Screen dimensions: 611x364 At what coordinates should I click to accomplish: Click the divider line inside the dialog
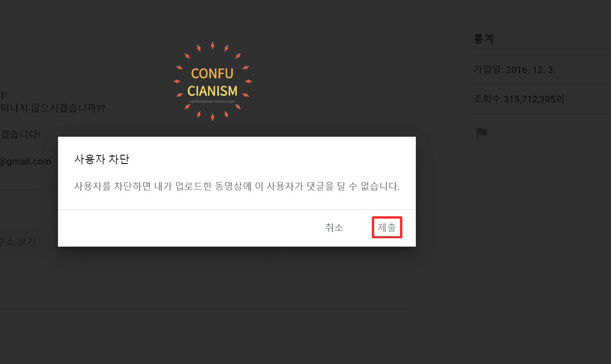click(x=237, y=210)
